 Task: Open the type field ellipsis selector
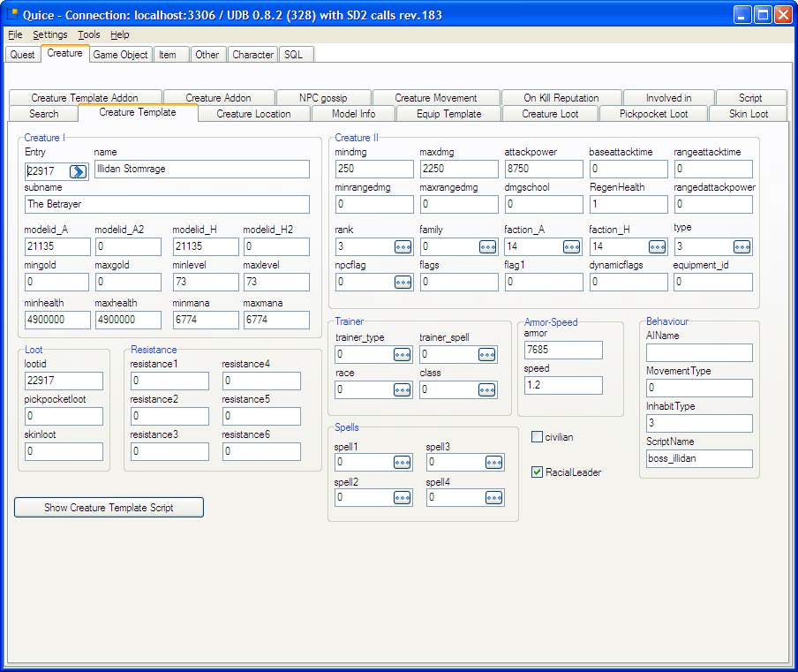742,247
